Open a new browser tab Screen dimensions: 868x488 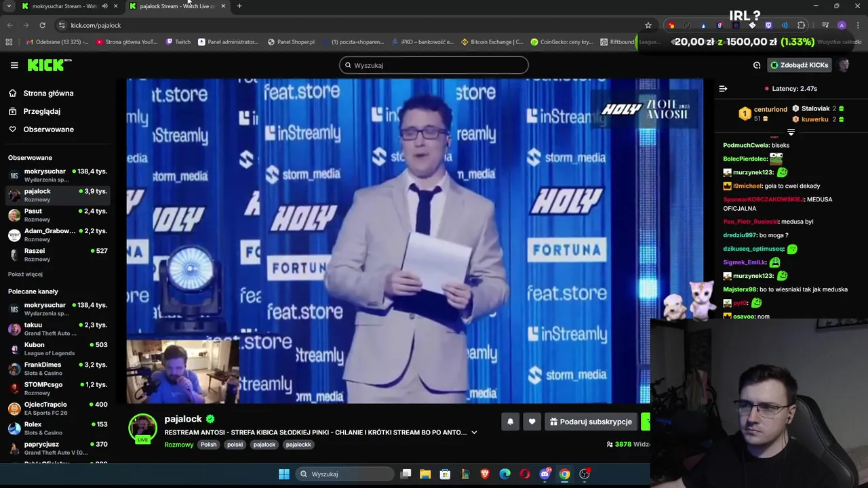tap(239, 6)
